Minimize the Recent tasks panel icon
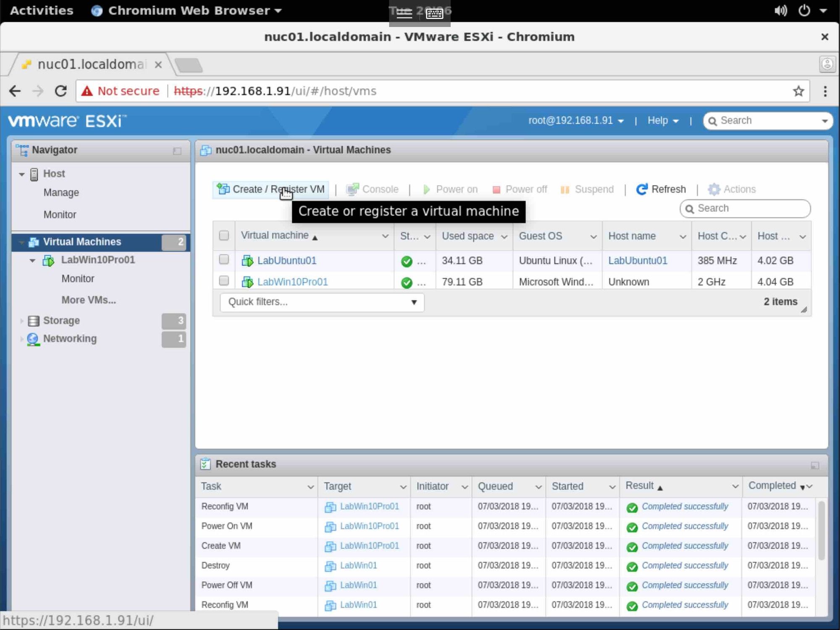The height and width of the screenshot is (630, 840). click(815, 465)
